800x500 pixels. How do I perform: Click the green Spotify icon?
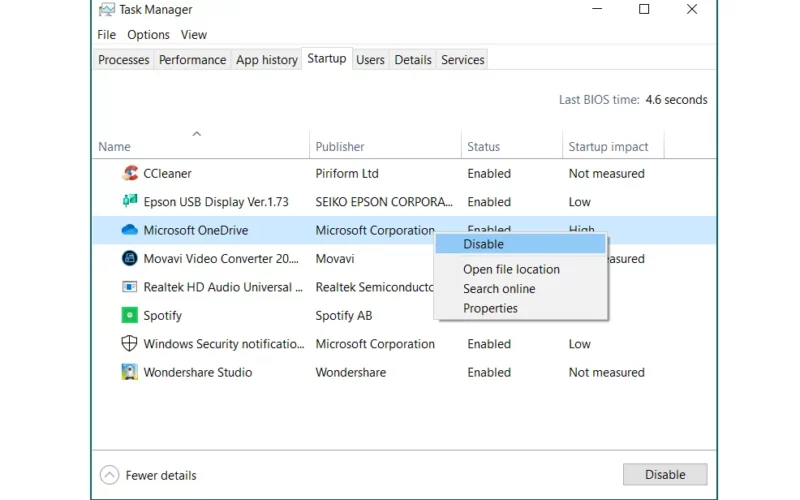click(130, 315)
